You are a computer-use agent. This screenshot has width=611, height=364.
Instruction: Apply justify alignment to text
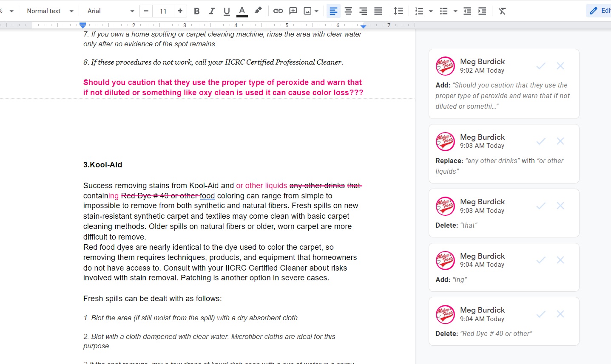378,11
